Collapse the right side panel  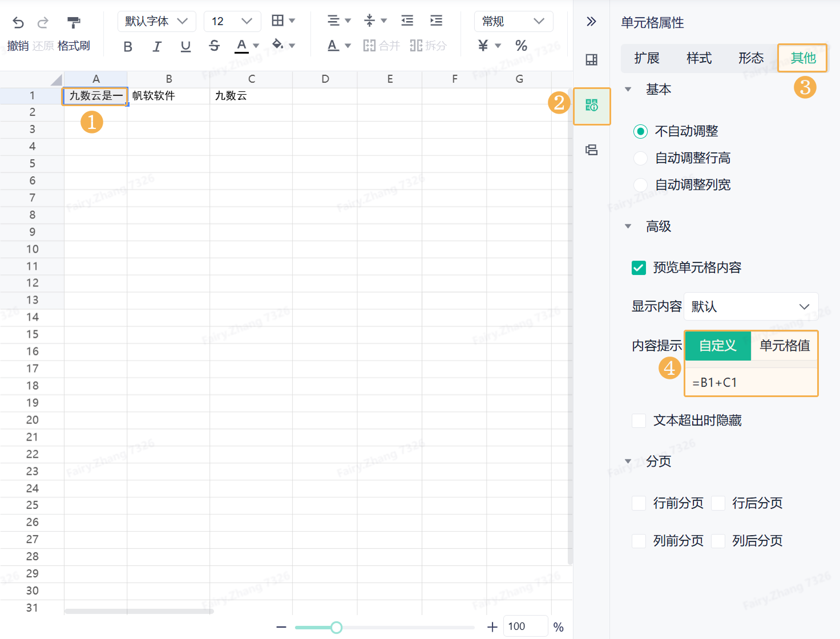pyautogui.click(x=591, y=22)
